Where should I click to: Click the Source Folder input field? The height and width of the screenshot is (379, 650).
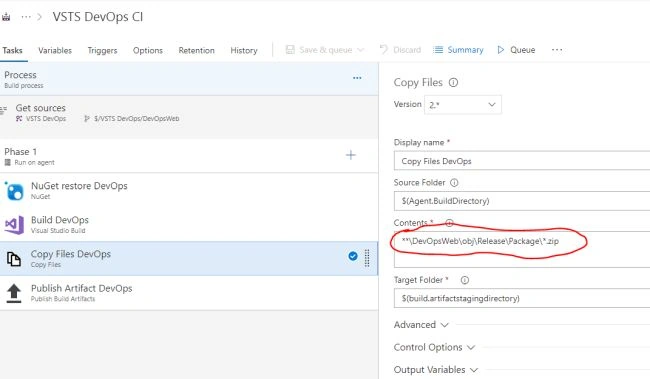(x=521, y=201)
